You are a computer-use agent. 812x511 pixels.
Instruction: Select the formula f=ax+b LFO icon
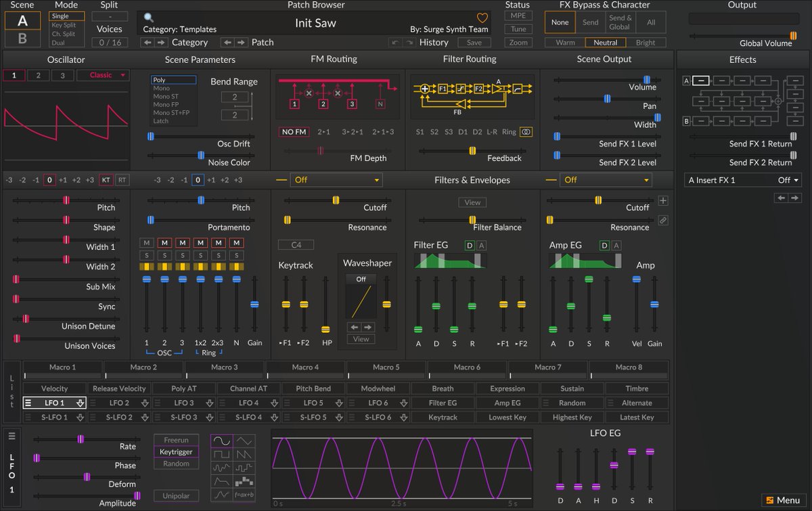point(245,495)
